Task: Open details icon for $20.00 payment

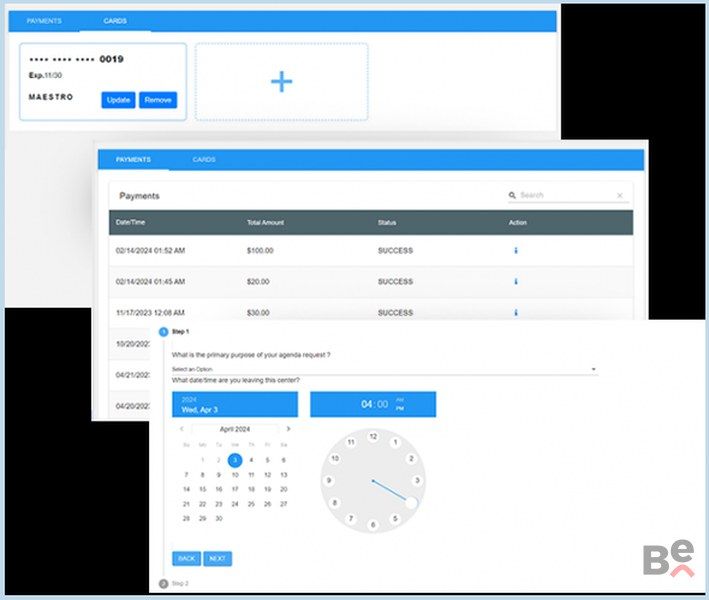Action: tap(515, 282)
